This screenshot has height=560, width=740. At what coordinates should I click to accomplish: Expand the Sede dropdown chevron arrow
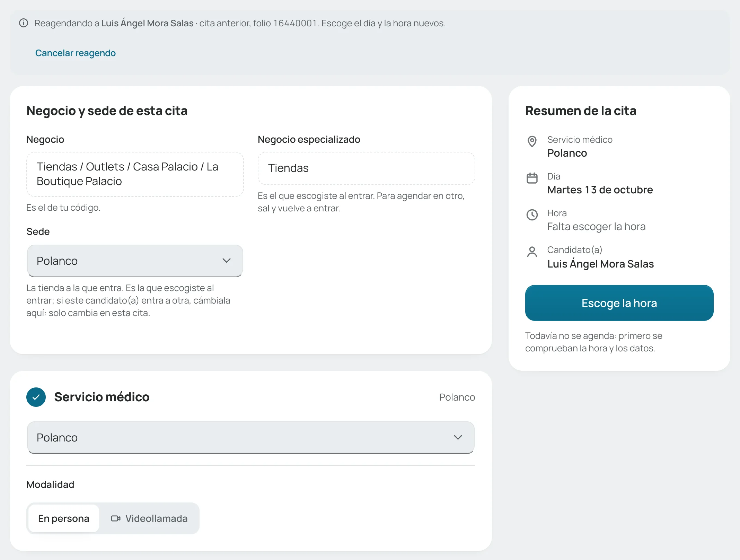pyautogui.click(x=227, y=261)
